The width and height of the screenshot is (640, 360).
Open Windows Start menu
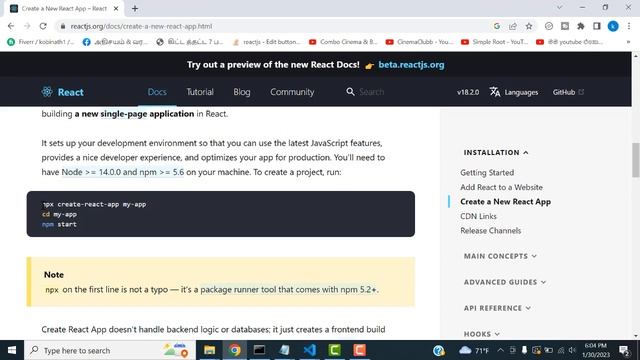[x=12, y=350]
